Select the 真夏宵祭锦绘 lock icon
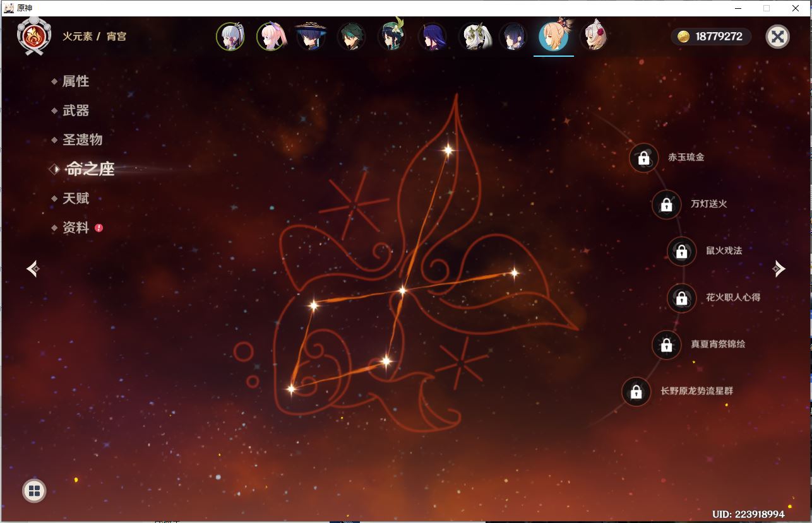 click(666, 344)
